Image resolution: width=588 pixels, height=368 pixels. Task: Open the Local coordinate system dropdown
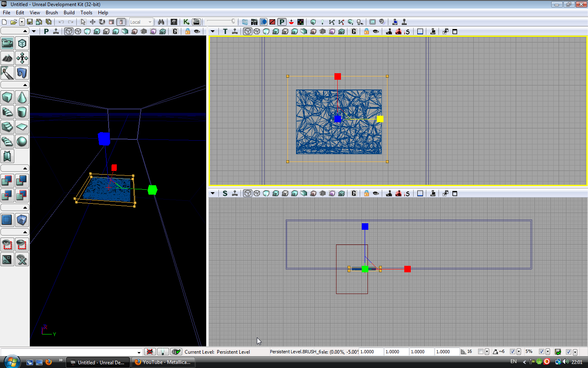(141, 22)
